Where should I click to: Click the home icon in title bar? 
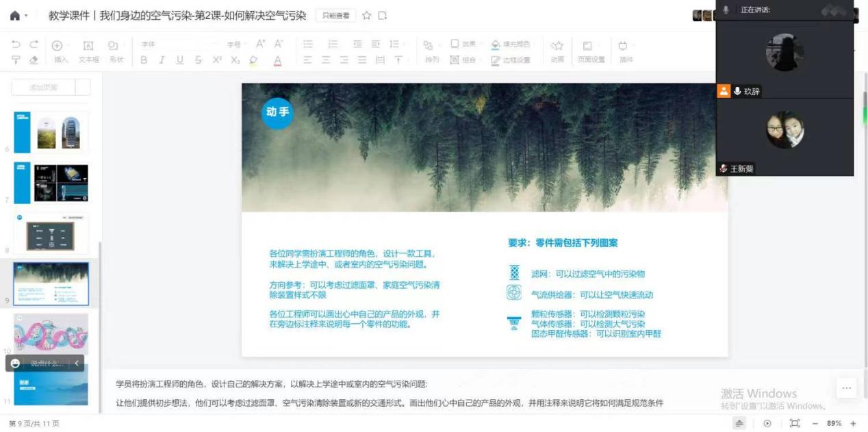click(x=14, y=15)
